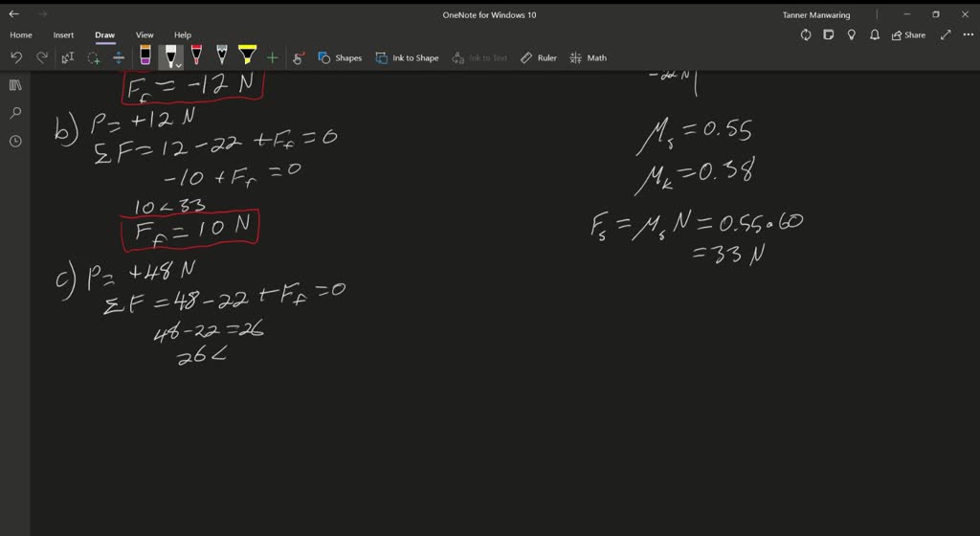Open the Shapes gallery
980x536 pixels.
coord(340,57)
